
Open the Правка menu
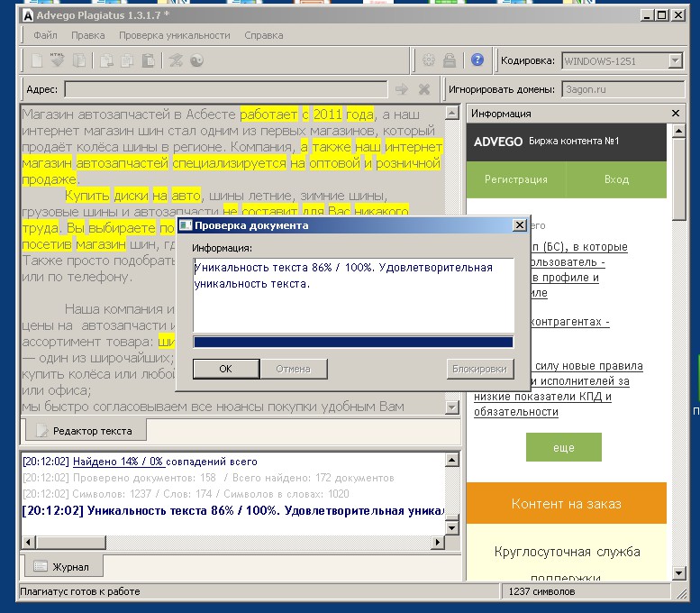pos(88,35)
